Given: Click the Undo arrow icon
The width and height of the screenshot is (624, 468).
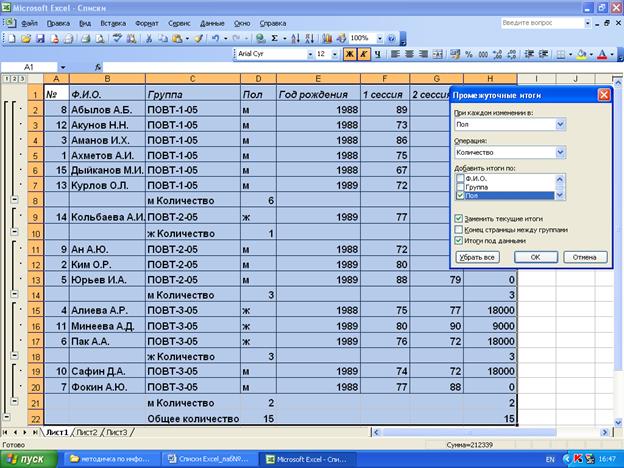Looking at the screenshot, I should pos(215,38).
